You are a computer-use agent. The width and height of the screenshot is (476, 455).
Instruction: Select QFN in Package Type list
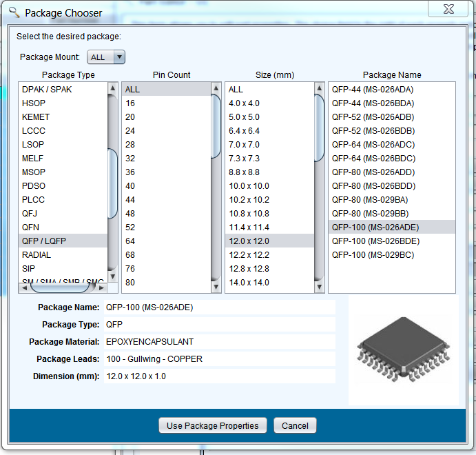pyautogui.click(x=30, y=227)
